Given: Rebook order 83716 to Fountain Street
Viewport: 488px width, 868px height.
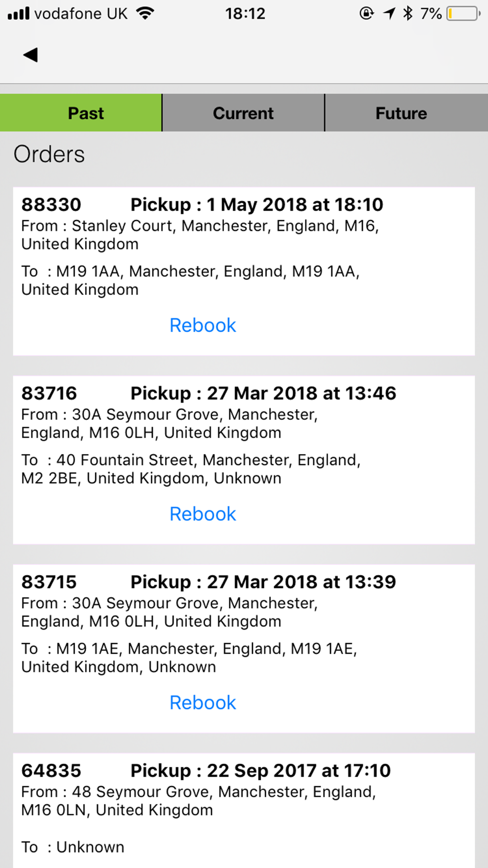Looking at the screenshot, I should pos(203,514).
